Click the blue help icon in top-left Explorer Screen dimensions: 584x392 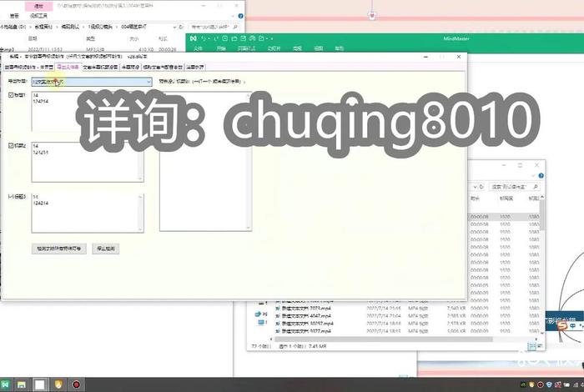[x=240, y=16]
